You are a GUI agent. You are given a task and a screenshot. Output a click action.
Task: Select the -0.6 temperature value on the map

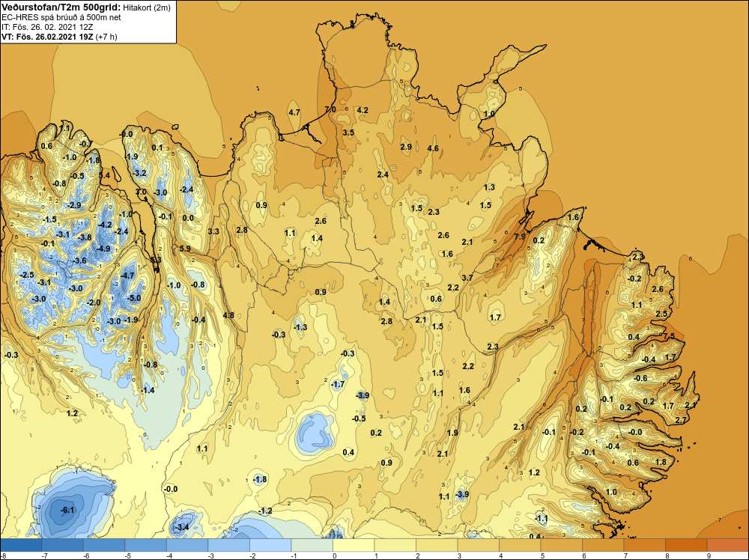pos(640,378)
